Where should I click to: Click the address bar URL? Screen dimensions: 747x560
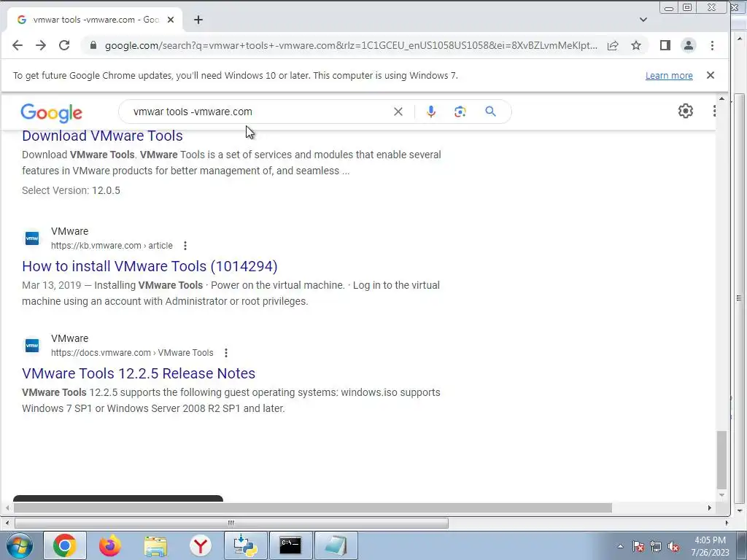[x=351, y=45]
